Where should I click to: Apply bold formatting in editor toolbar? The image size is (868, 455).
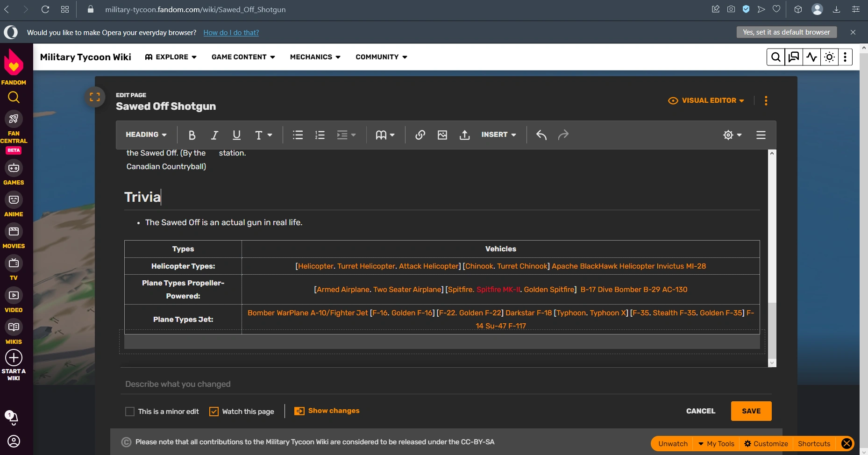click(x=192, y=135)
